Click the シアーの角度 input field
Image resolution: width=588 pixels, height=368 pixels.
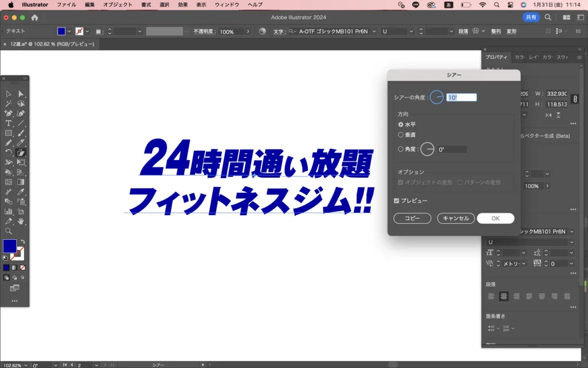[x=462, y=98]
